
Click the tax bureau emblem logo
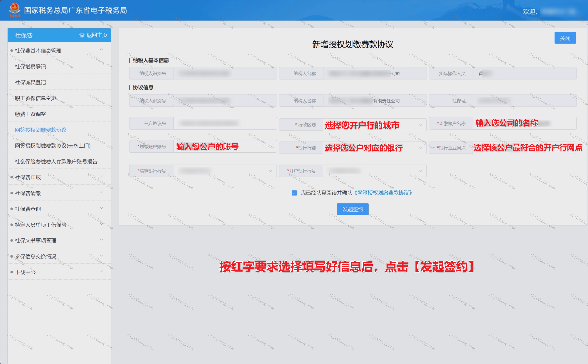15,10
